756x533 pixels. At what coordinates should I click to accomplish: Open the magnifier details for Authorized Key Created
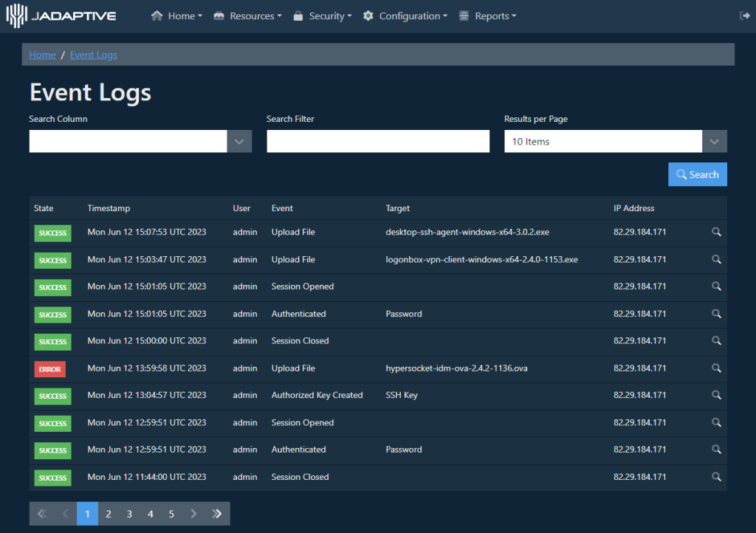click(715, 396)
